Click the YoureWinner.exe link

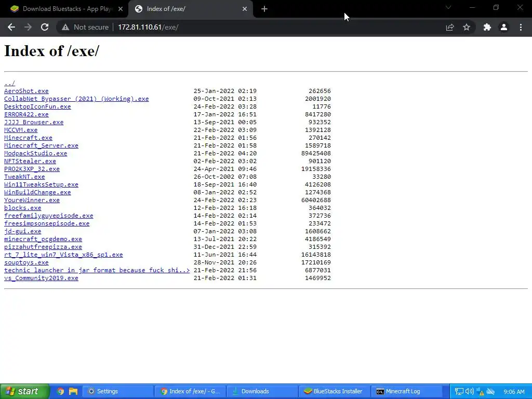pos(32,200)
